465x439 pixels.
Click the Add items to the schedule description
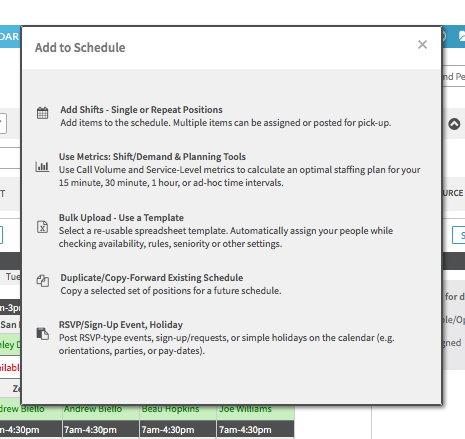tap(226, 123)
